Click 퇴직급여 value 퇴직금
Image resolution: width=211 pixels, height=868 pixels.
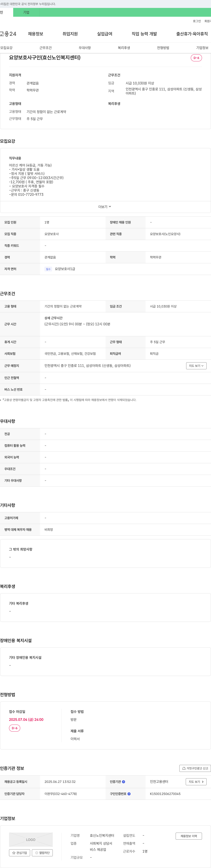point(154,353)
